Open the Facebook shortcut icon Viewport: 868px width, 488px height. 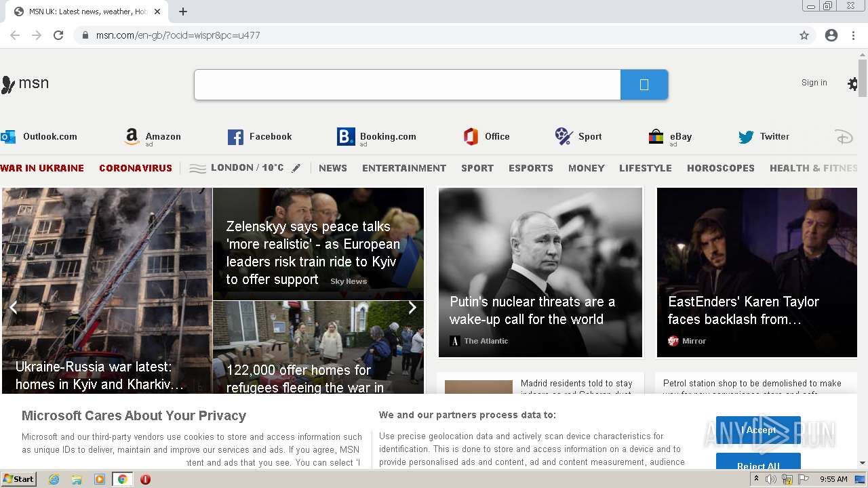pos(235,137)
